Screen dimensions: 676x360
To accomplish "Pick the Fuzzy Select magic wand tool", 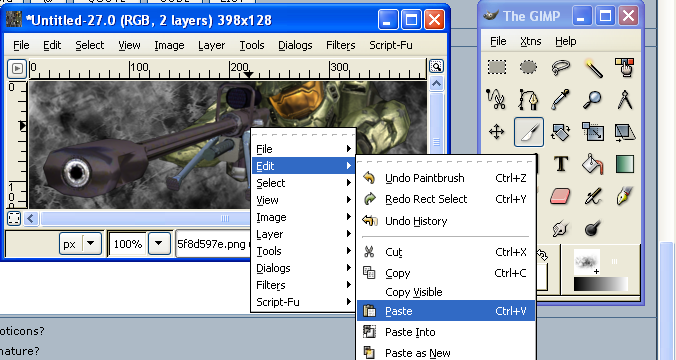I will point(593,67).
